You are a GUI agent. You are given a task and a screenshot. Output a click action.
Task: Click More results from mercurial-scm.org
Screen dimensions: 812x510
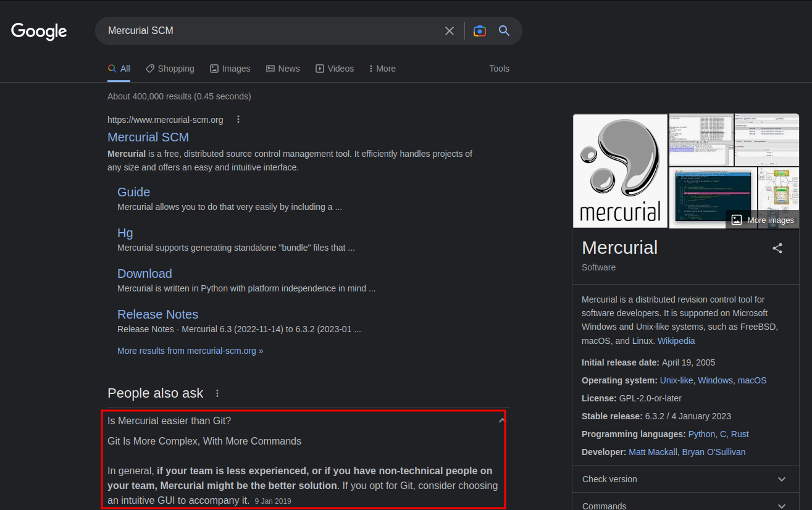click(190, 351)
